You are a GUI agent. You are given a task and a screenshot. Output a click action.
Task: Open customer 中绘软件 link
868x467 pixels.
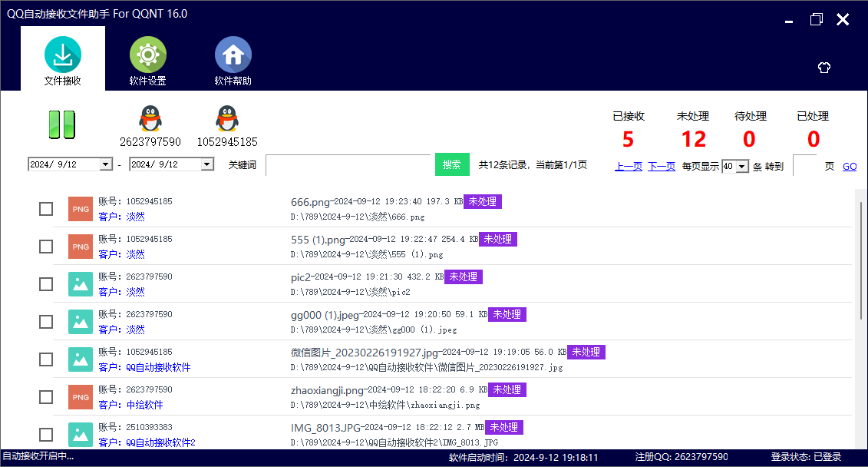tap(144, 405)
